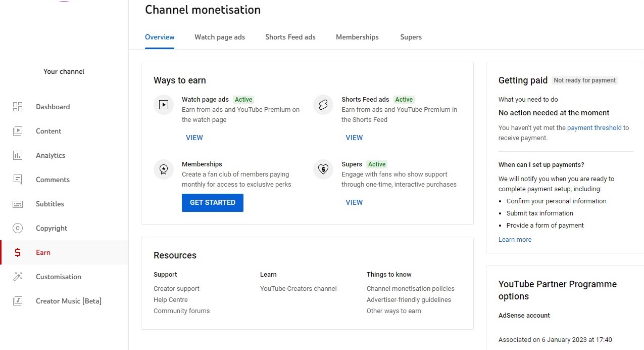The width and height of the screenshot is (644, 350).
Task: Click the Content play icon in sidebar
Action: [x=18, y=131]
